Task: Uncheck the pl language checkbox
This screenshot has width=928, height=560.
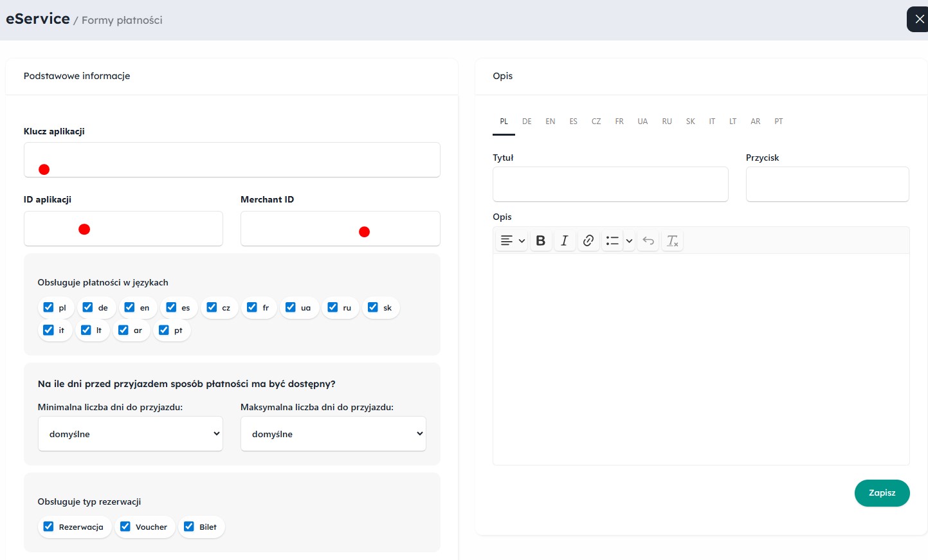Action: (x=48, y=307)
